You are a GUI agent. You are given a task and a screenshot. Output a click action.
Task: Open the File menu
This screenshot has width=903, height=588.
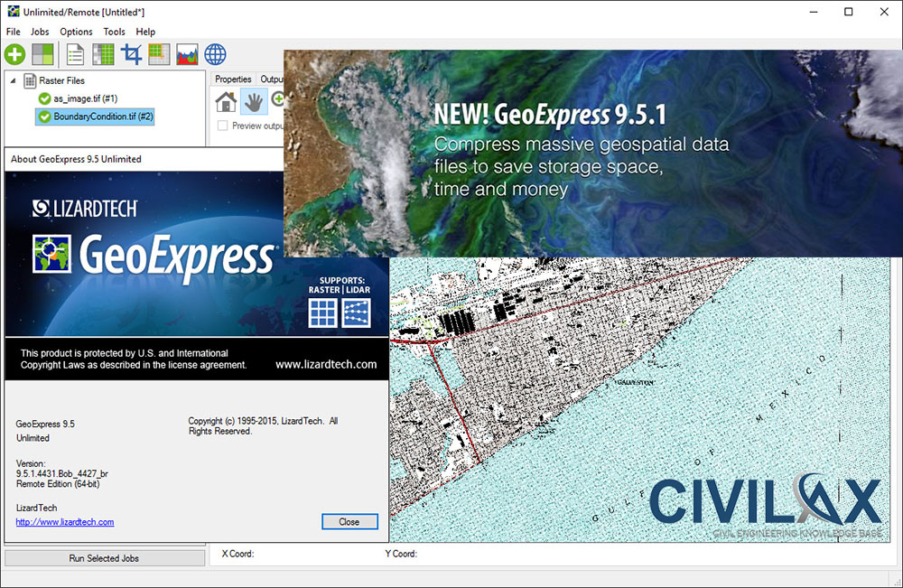click(x=14, y=32)
